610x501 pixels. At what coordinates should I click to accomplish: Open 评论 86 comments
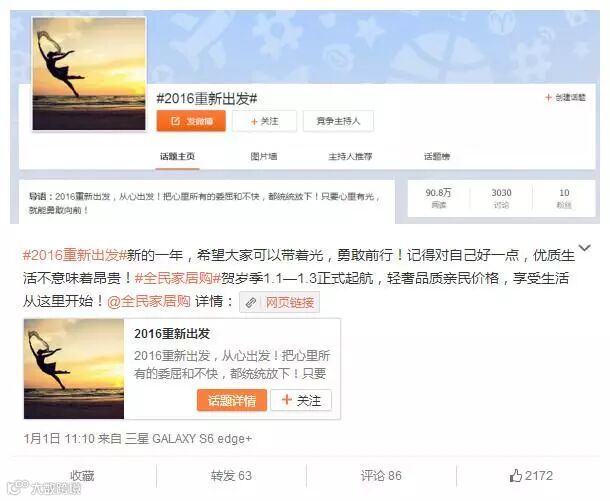click(x=381, y=475)
